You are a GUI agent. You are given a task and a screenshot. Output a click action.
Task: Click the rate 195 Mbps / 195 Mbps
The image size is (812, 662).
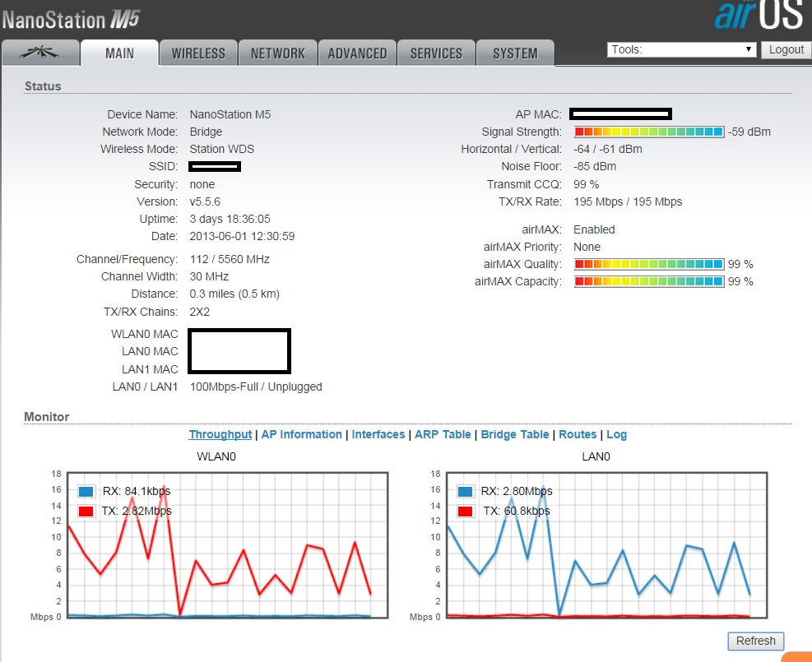(628, 201)
